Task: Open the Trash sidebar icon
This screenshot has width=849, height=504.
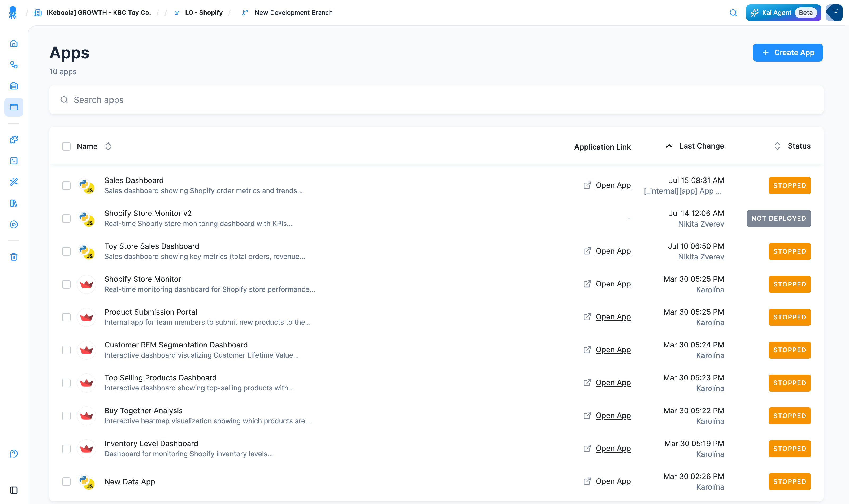Action: pyautogui.click(x=14, y=257)
